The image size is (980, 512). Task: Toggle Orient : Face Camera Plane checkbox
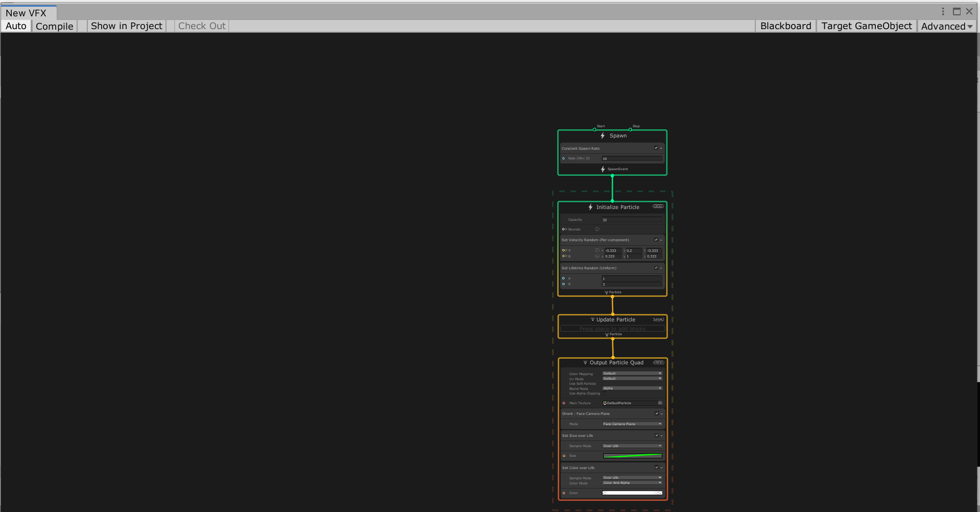(x=657, y=413)
